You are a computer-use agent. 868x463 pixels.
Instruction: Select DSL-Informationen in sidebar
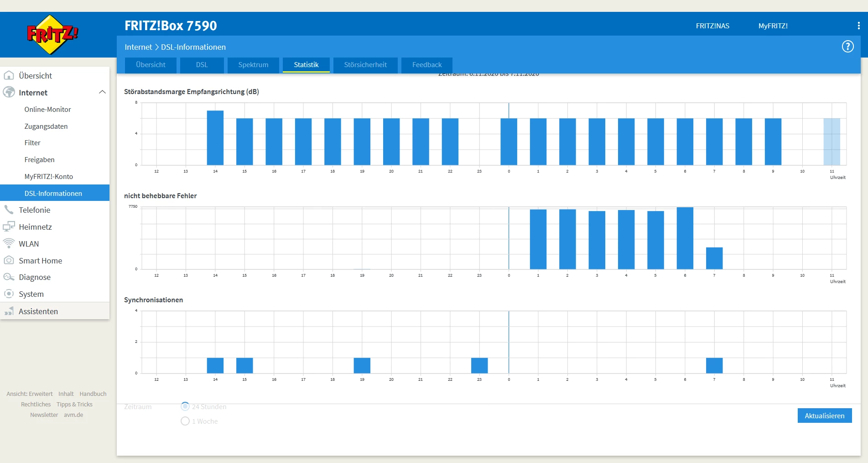click(55, 193)
